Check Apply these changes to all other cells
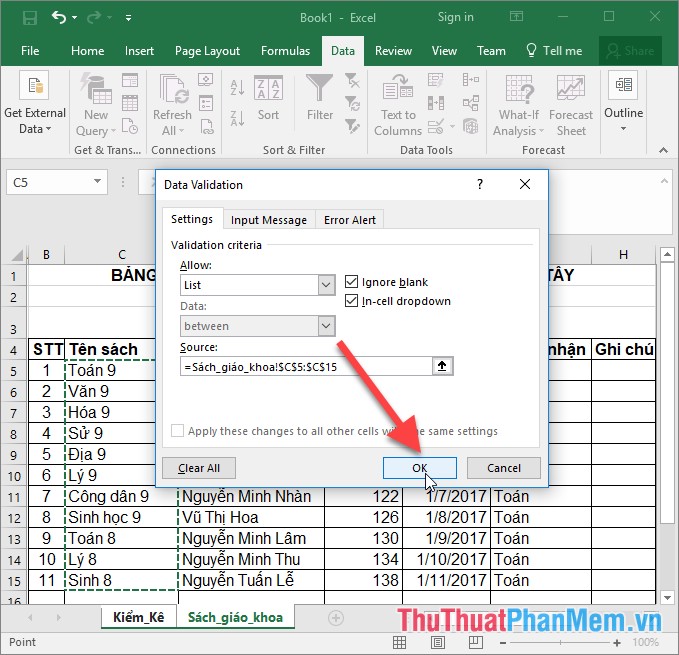 pyautogui.click(x=178, y=431)
